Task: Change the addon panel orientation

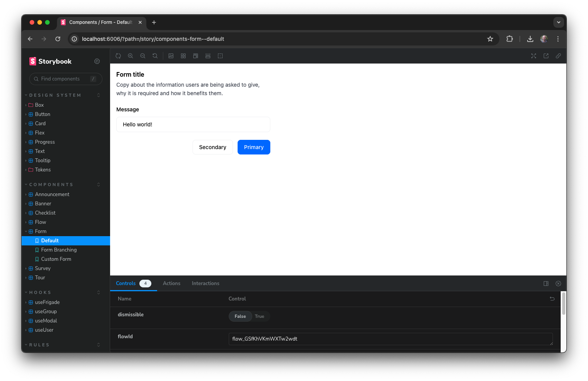Action: pos(546,284)
